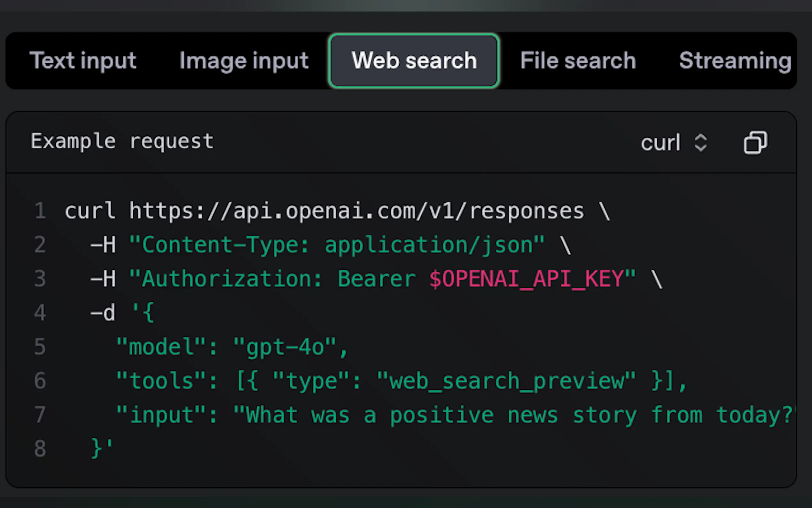
Task: Click the Content-Type header string
Action: [336, 245]
